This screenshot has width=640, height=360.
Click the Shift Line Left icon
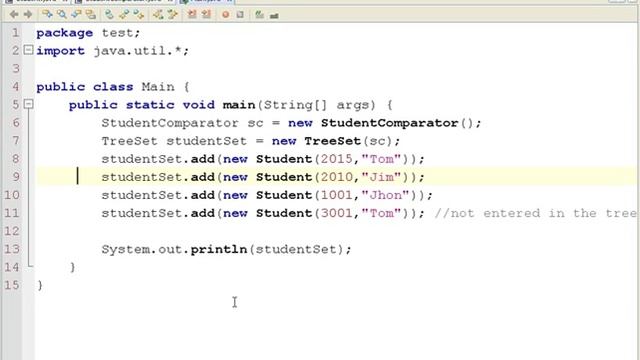[158, 15]
